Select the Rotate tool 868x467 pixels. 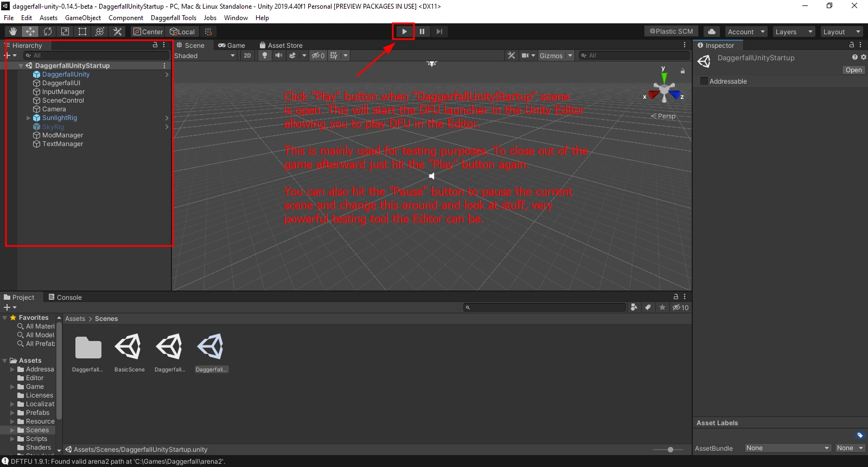tap(48, 31)
